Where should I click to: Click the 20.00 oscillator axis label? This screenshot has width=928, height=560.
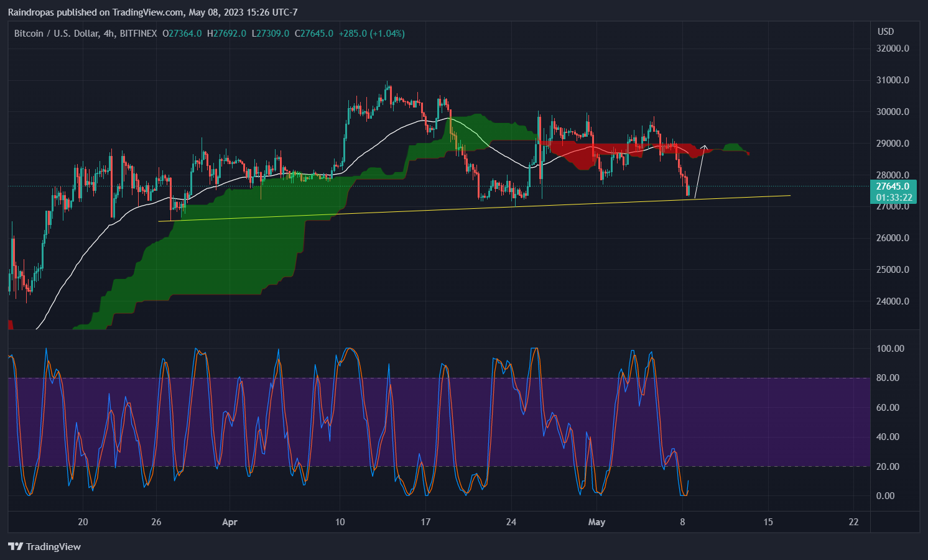(888, 467)
